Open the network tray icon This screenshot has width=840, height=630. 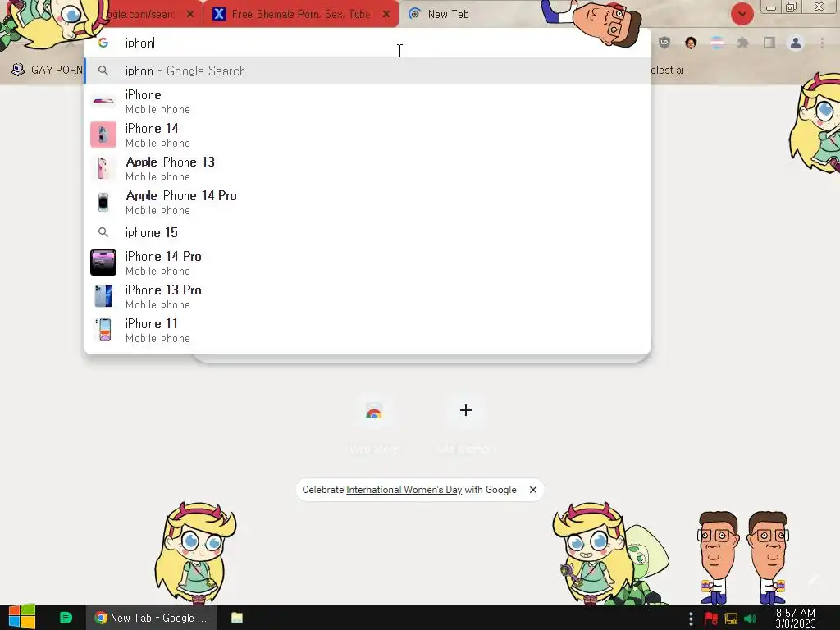coord(731,619)
